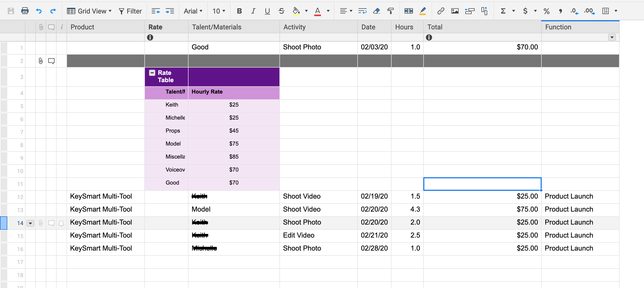Apply thousands separator comma format
644x288 pixels.
coord(560,11)
